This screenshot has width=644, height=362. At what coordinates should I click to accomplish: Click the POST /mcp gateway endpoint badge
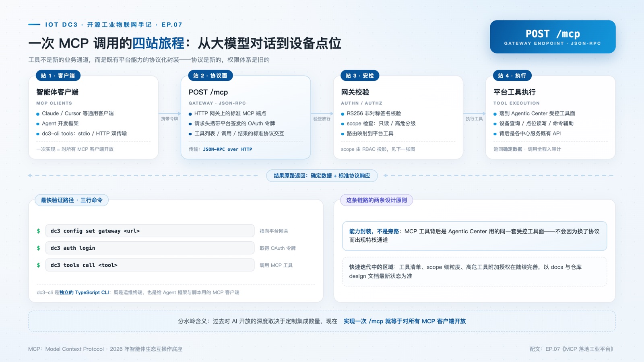pos(553,37)
